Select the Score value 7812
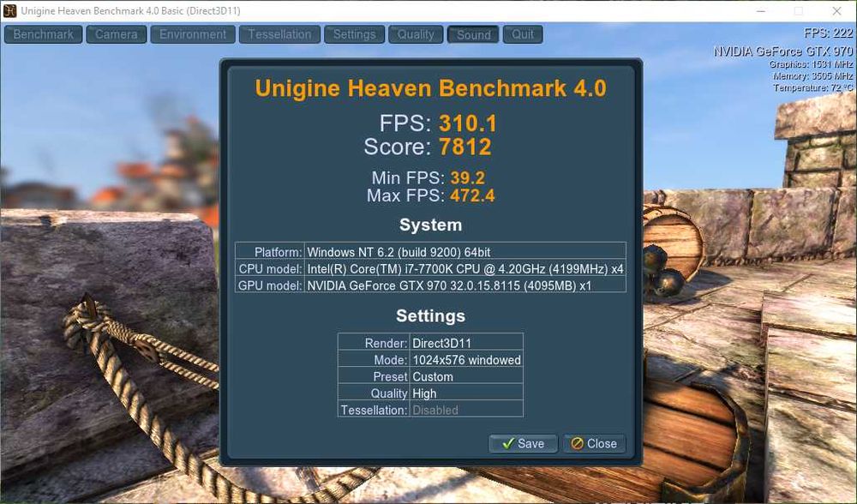The width and height of the screenshot is (857, 504). [x=465, y=147]
